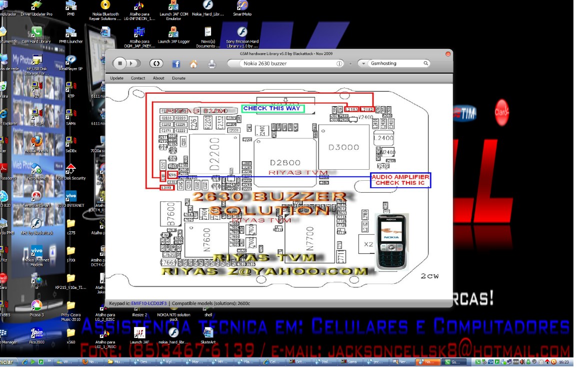
Task: Click the info icon in search field
Action: coord(339,64)
